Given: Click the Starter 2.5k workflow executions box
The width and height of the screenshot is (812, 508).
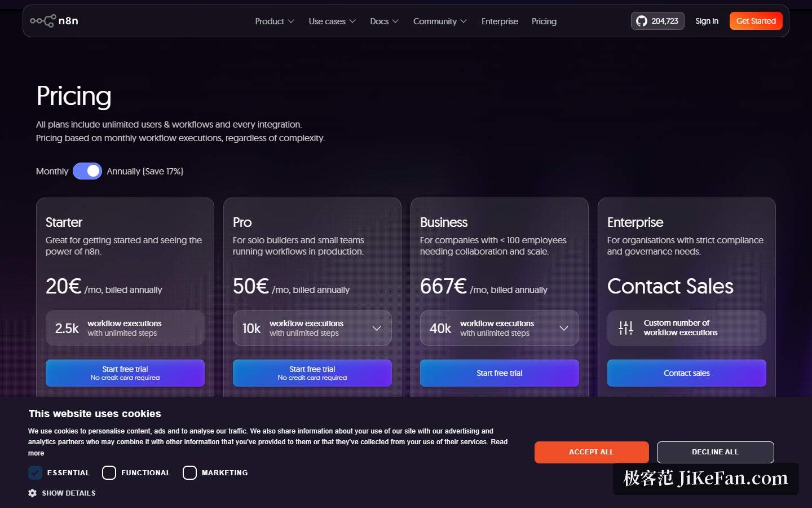Looking at the screenshot, I should [125, 328].
